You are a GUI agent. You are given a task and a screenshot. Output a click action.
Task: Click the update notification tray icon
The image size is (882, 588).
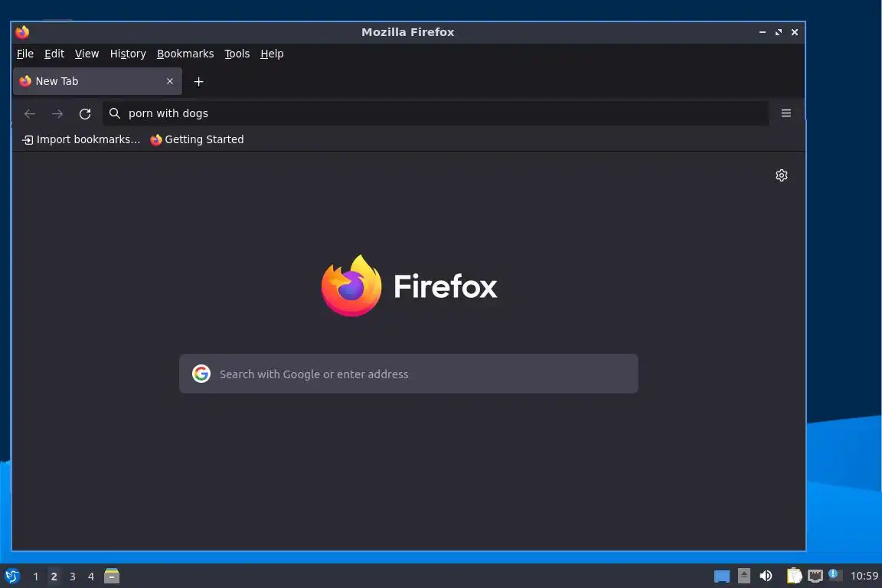[x=835, y=575]
